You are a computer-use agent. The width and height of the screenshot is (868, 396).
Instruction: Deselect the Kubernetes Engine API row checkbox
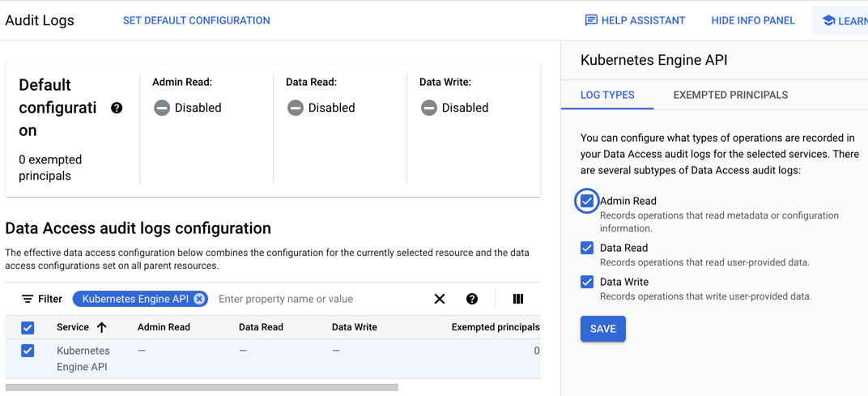coord(28,351)
